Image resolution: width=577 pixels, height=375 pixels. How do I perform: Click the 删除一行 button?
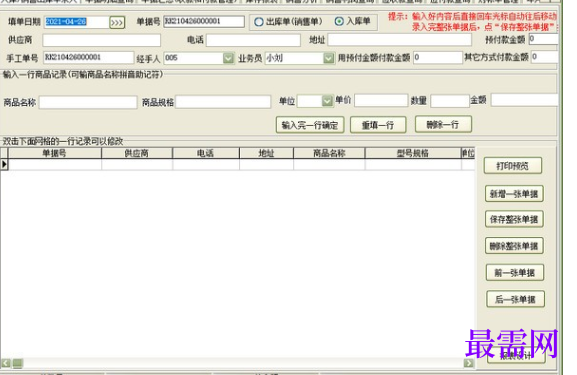click(443, 124)
